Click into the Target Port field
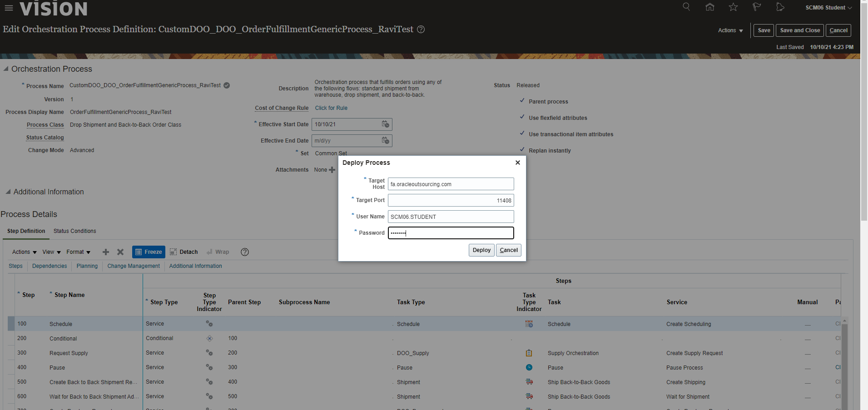Screen dimensions: 868x410 click(451, 200)
